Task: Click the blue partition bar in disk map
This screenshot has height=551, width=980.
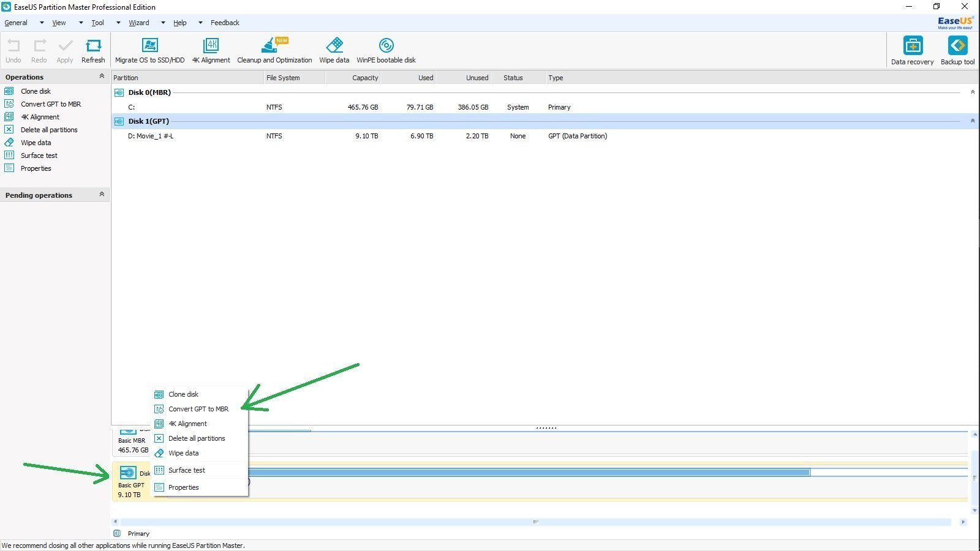Action: pos(529,472)
